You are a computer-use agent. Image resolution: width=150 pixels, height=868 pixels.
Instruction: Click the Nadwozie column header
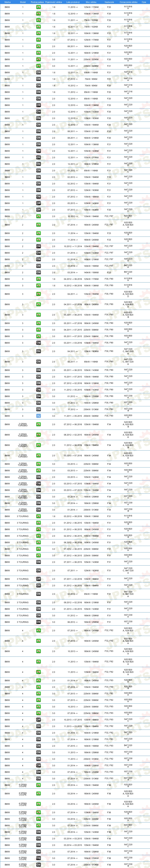coord(109,2)
